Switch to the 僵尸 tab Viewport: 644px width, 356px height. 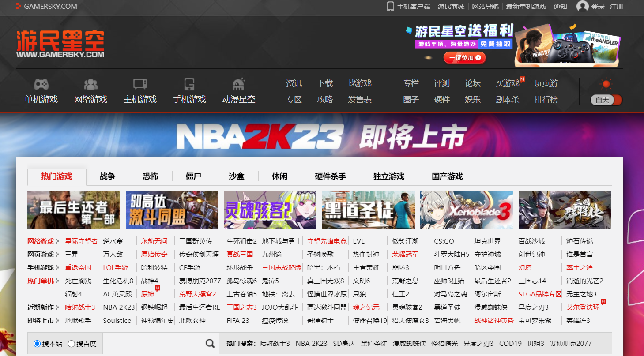(193, 176)
